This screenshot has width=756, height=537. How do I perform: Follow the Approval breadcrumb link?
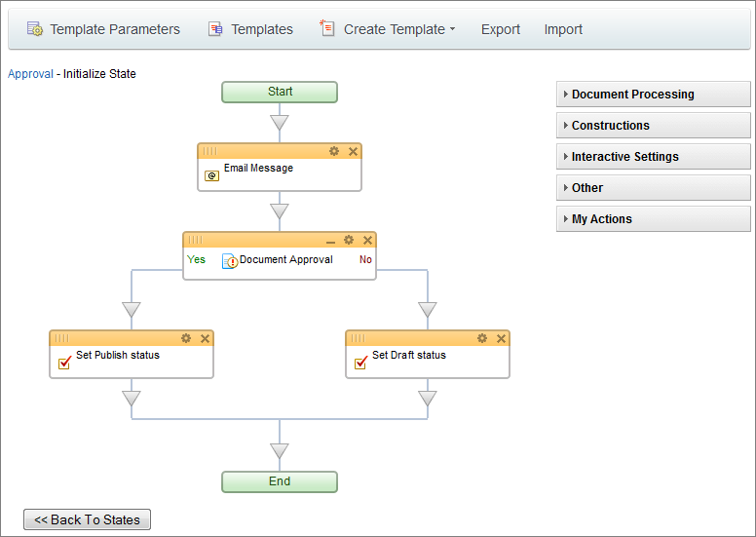point(30,74)
